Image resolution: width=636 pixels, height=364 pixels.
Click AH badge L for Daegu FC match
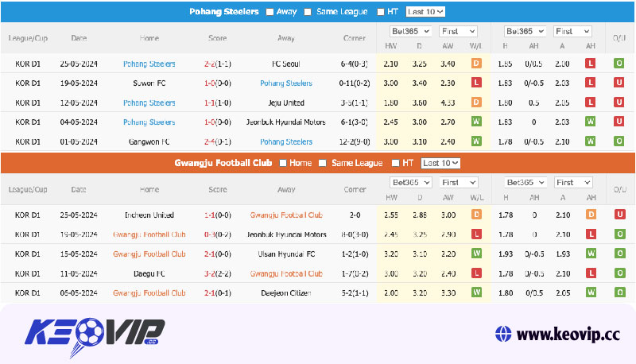[591, 273]
